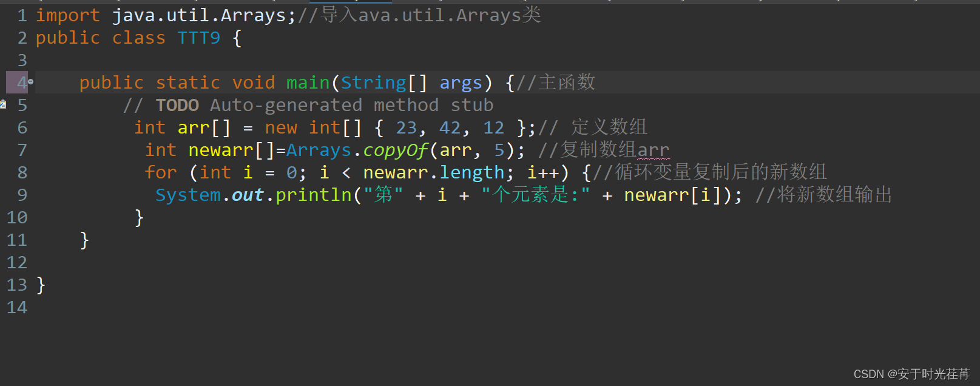980x386 pixels.
Task: Click the comment '//循环变量复制后的新数组'
Action: (x=710, y=172)
